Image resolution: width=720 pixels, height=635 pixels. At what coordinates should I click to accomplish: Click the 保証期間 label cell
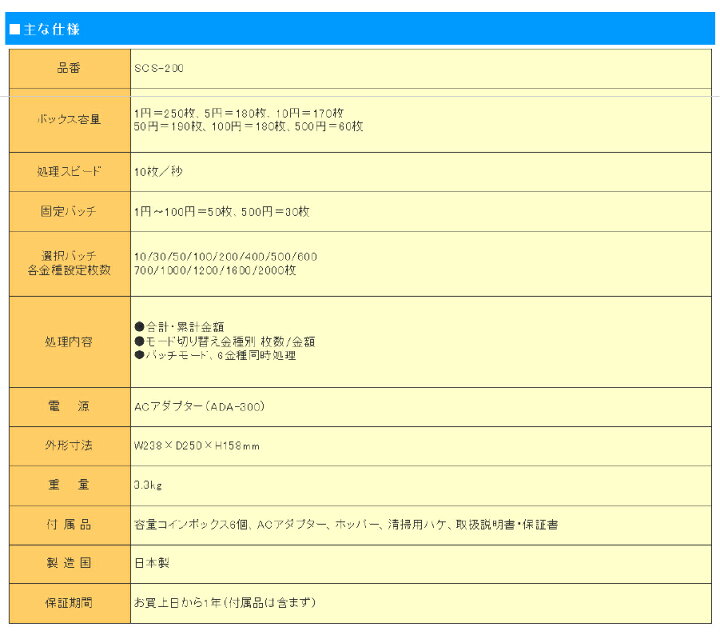click(70, 603)
